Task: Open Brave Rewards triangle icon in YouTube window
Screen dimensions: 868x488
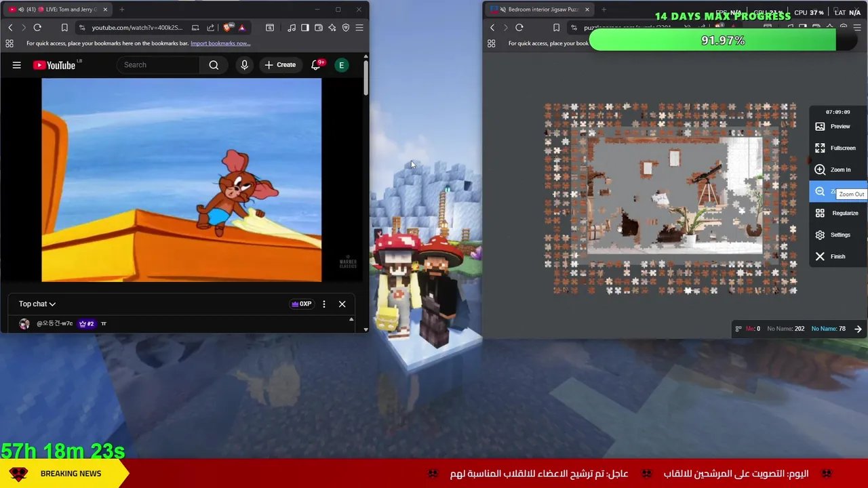Action: (x=241, y=28)
